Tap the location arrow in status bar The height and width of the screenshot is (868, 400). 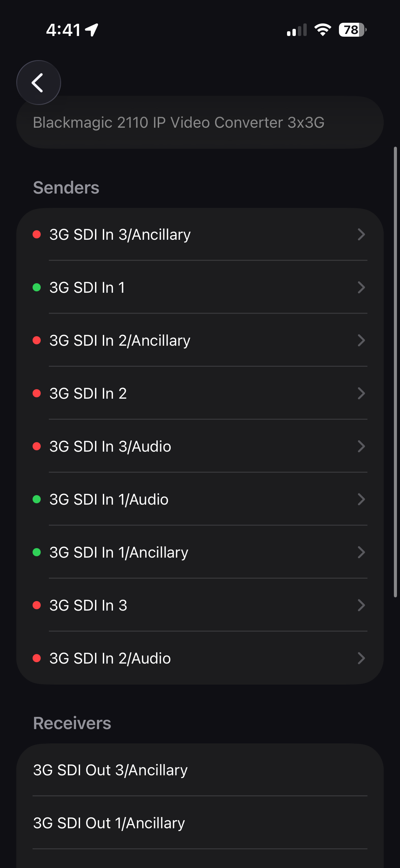tap(92, 30)
